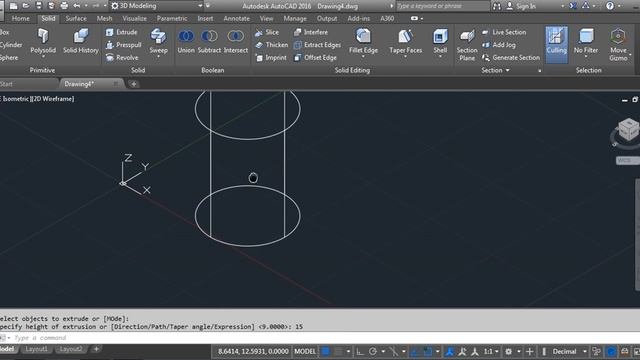Click the Isometric view label
The image size is (640, 360).
[x=16, y=99]
